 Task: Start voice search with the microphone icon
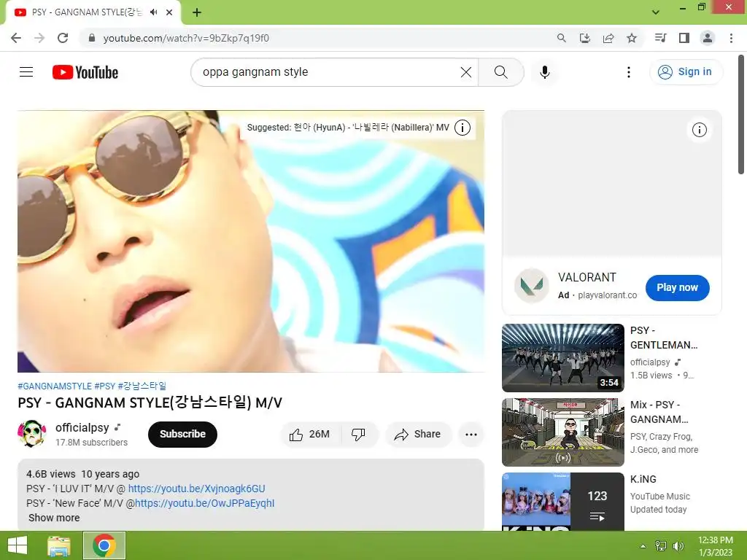pyautogui.click(x=544, y=72)
